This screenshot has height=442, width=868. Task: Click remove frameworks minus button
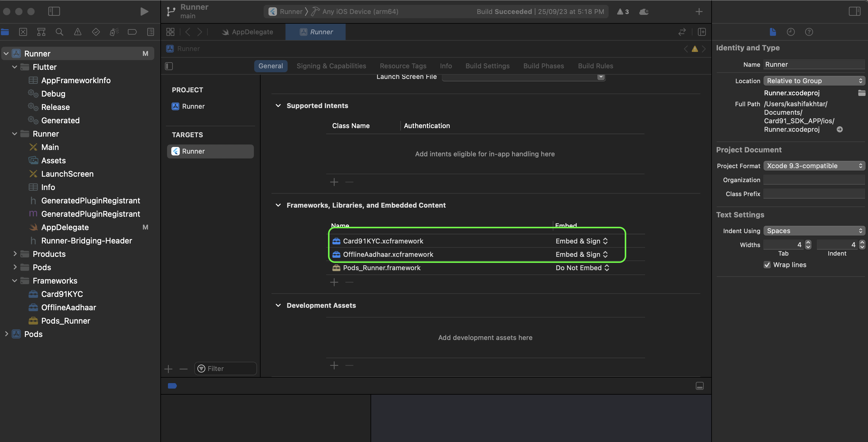350,281
